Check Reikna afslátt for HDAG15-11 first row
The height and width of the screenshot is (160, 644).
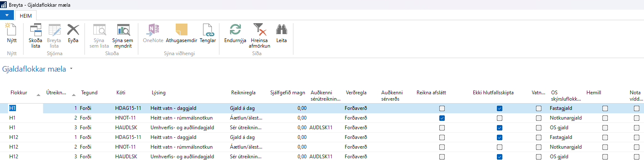tap(442, 108)
